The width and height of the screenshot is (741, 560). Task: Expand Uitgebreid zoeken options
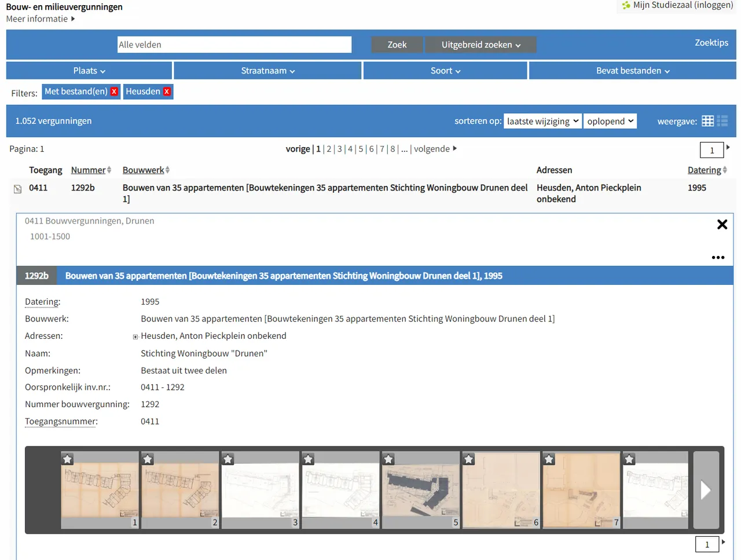click(480, 45)
